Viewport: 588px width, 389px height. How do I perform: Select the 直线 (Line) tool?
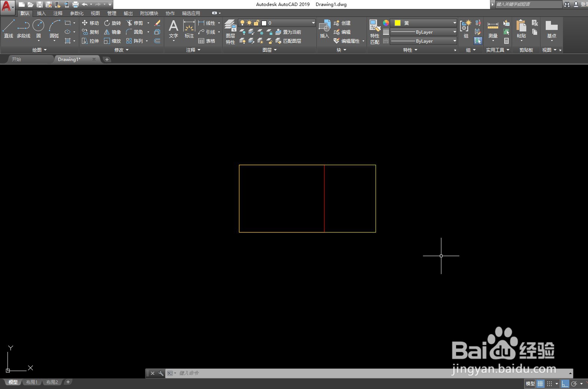pyautogui.click(x=9, y=29)
